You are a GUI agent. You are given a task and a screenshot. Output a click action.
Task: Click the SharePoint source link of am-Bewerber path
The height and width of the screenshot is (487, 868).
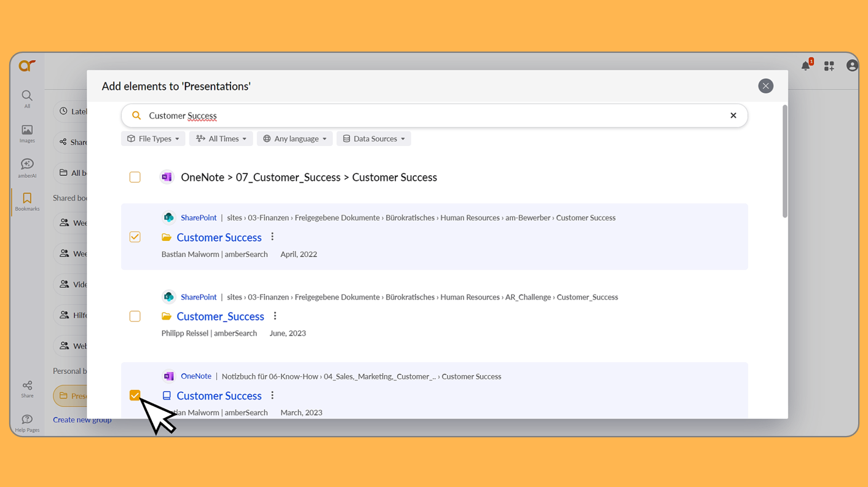[x=199, y=218]
